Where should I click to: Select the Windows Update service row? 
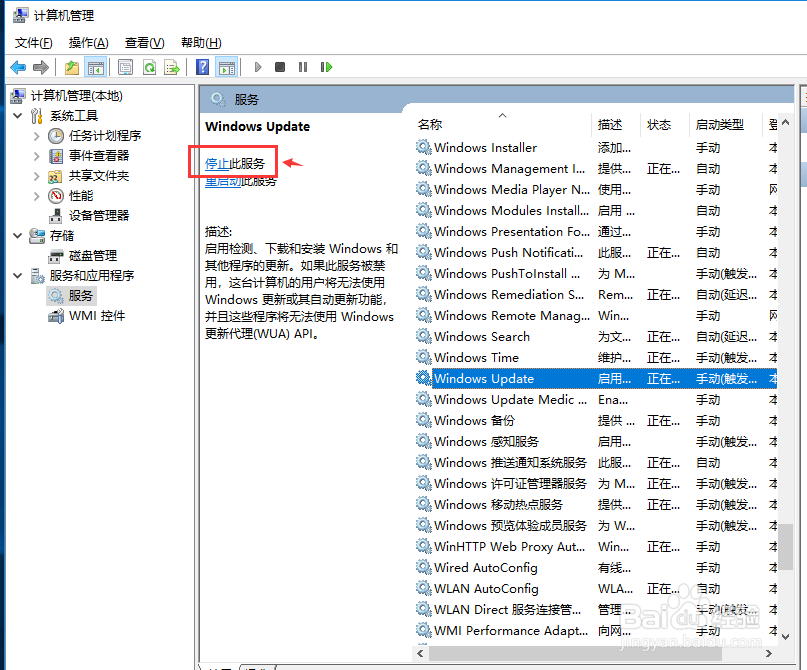point(596,379)
